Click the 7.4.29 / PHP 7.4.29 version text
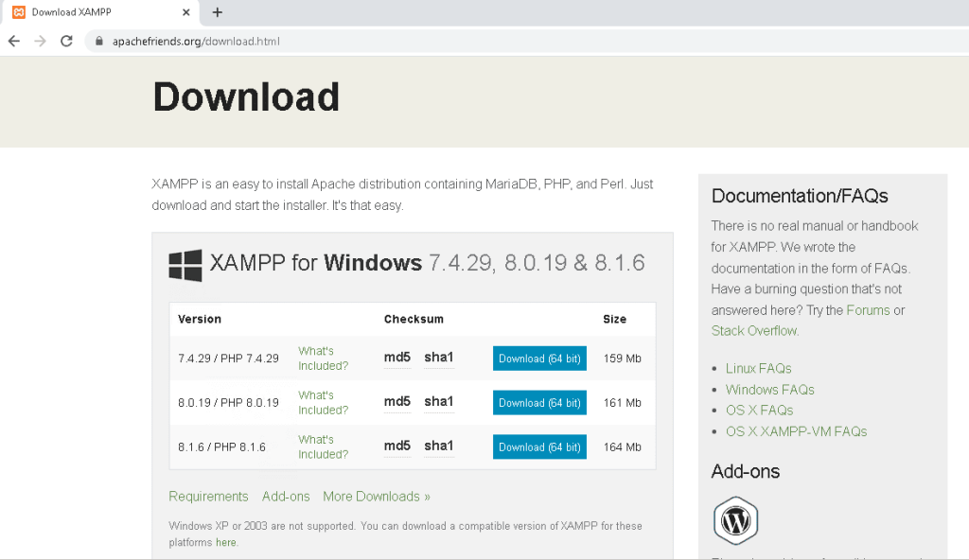The width and height of the screenshot is (969, 560). pyautogui.click(x=228, y=359)
